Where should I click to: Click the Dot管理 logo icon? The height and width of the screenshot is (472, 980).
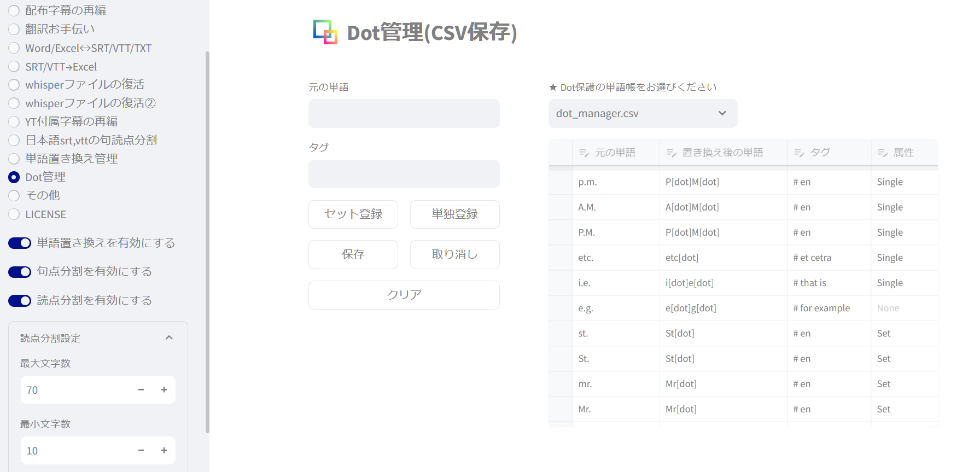325,32
